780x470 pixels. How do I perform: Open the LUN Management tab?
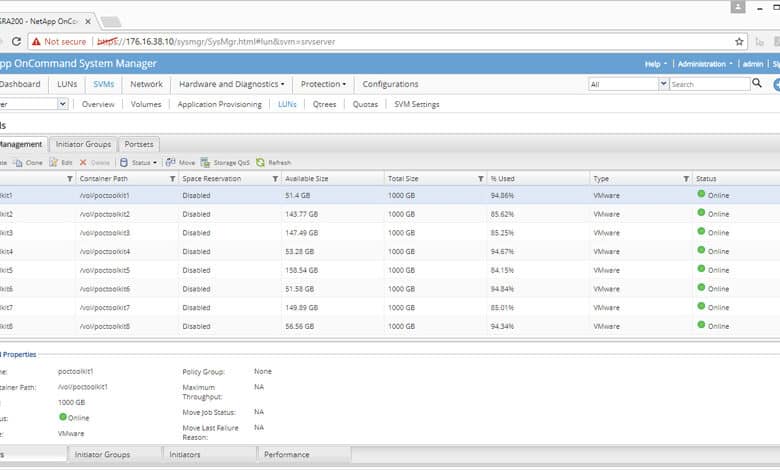[x=22, y=144]
